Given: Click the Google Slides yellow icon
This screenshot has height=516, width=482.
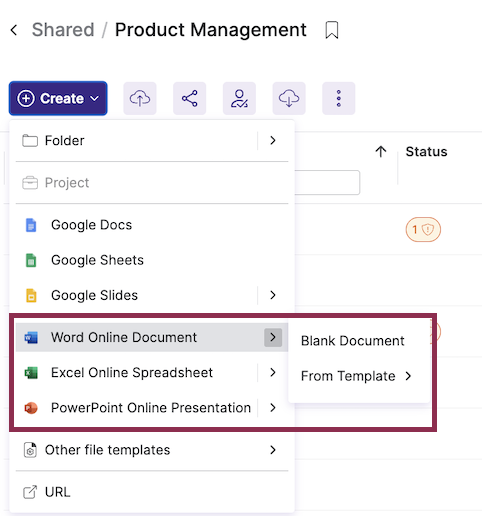Looking at the screenshot, I should [x=31, y=296].
